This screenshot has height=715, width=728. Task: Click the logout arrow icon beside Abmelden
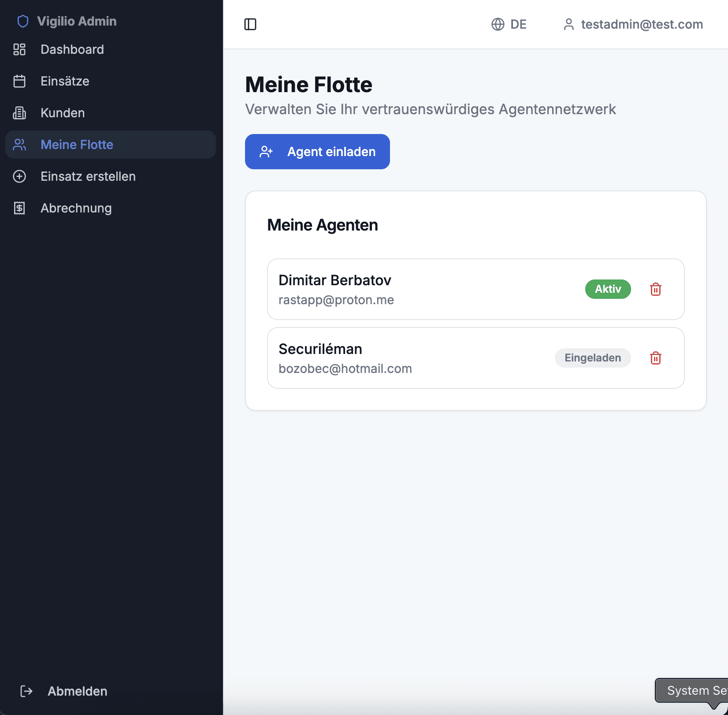(26, 691)
